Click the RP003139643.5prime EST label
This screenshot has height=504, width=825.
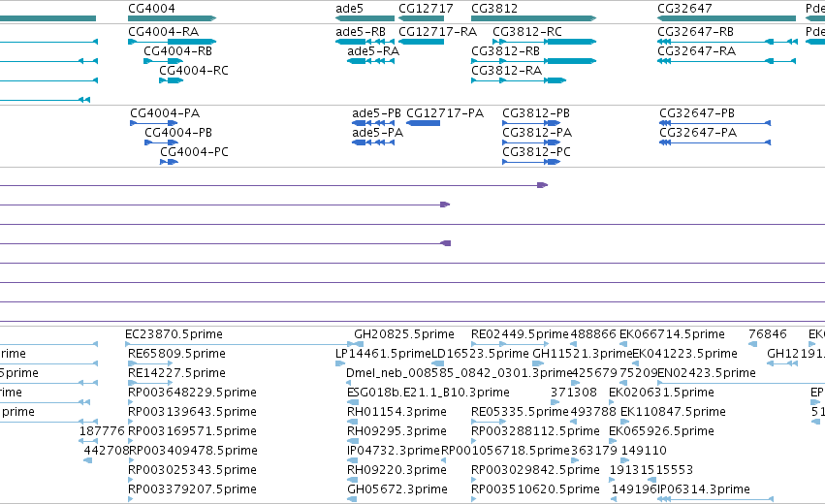click(x=192, y=412)
